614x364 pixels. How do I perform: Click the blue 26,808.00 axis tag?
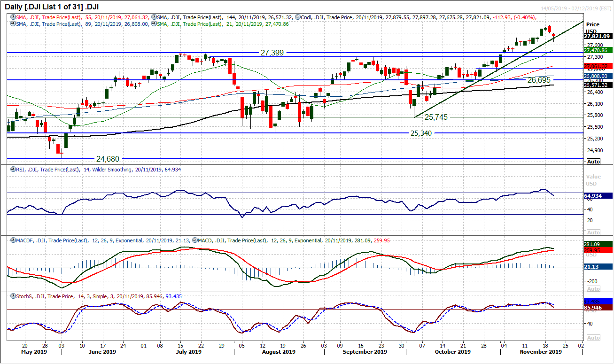597,76
